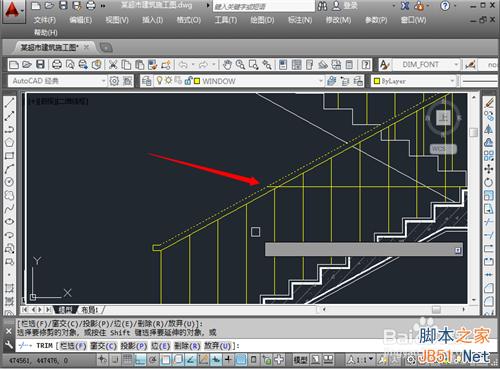
Task: Choose the Erase tool in modify toolbar
Action: (489, 103)
